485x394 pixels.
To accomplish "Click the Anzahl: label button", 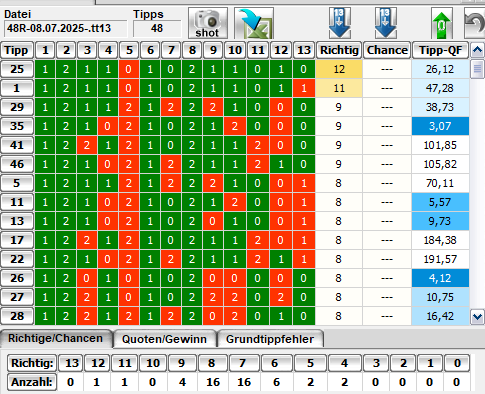I will pyautogui.click(x=32, y=382).
